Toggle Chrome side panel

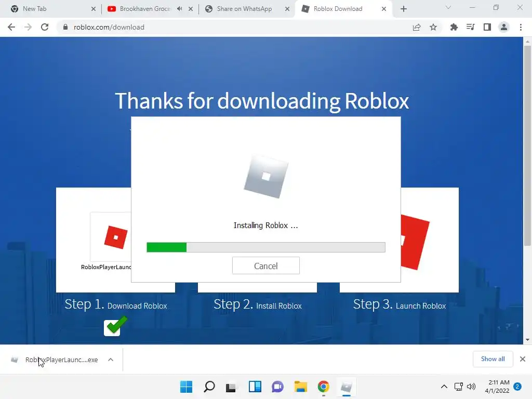(x=487, y=27)
